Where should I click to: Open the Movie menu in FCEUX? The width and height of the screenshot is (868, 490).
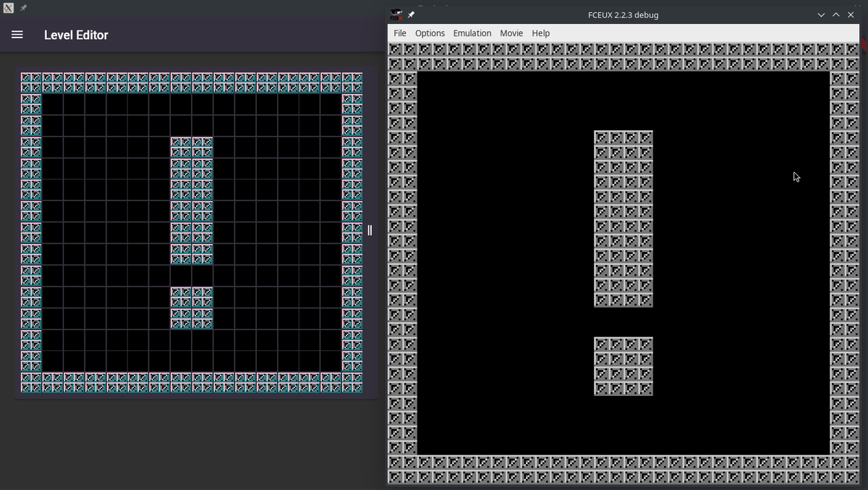511,33
